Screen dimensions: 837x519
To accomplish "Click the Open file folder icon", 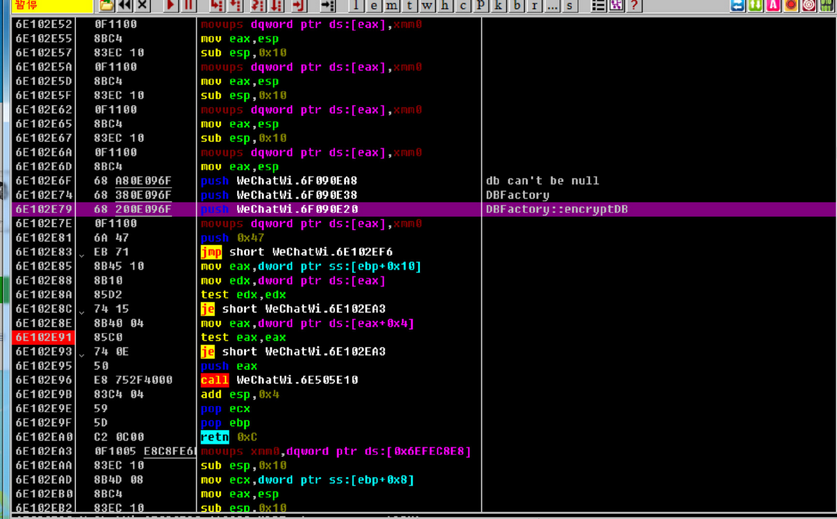I will click(x=106, y=5).
